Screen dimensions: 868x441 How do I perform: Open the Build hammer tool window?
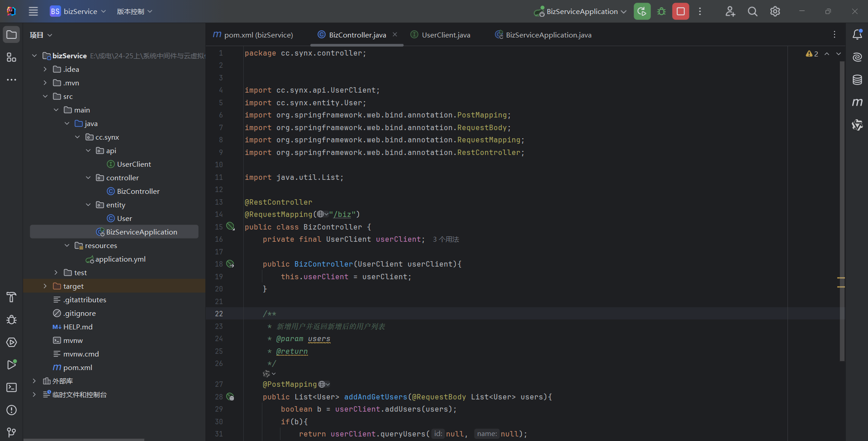[12, 297]
